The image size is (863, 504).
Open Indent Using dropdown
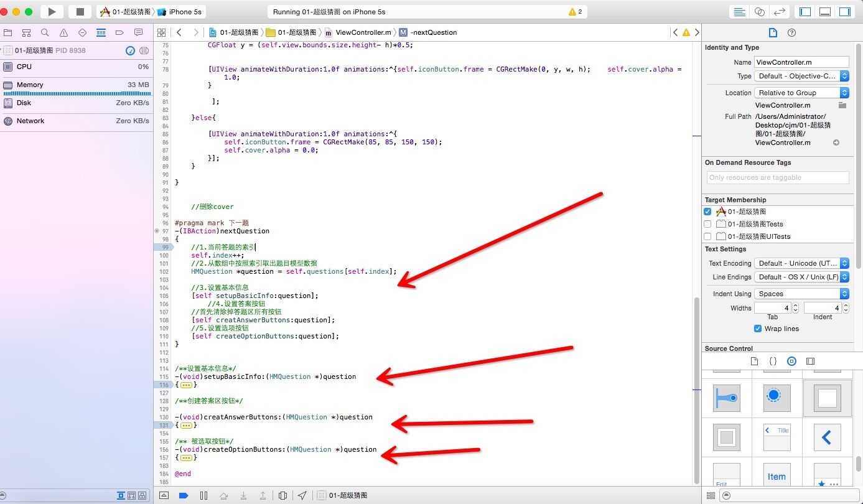click(x=801, y=294)
